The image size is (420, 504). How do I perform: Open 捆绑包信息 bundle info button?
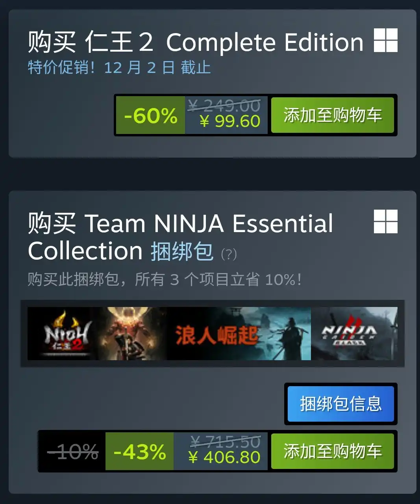click(340, 404)
